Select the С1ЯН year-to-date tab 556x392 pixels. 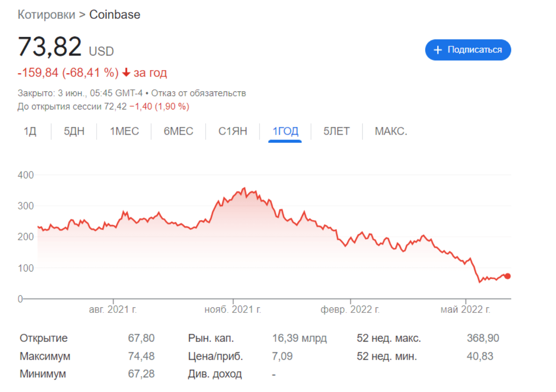[232, 131]
